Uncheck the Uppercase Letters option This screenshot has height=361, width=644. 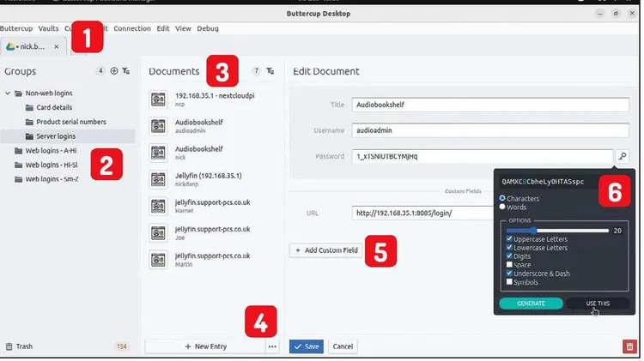coord(510,239)
